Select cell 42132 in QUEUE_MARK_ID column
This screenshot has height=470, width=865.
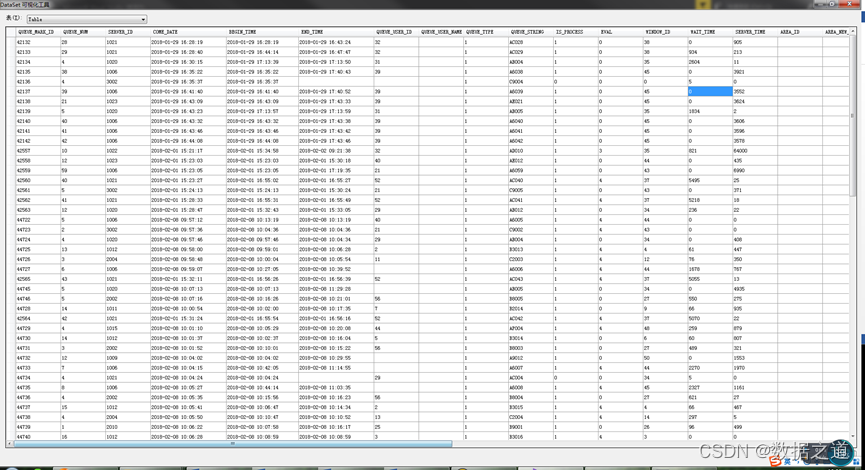(38, 42)
